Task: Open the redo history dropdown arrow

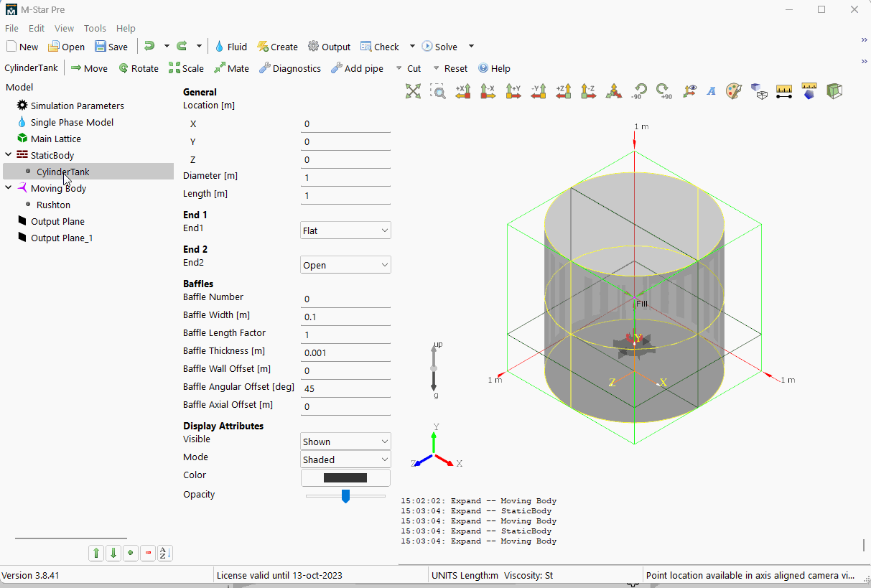Action: (199, 46)
